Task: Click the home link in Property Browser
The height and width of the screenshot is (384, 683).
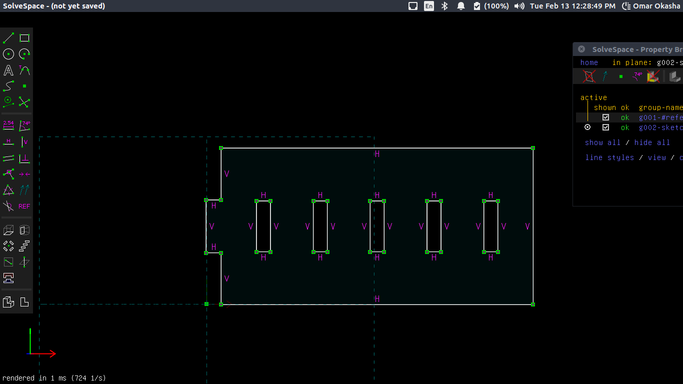Action: (x=589, y=63)
